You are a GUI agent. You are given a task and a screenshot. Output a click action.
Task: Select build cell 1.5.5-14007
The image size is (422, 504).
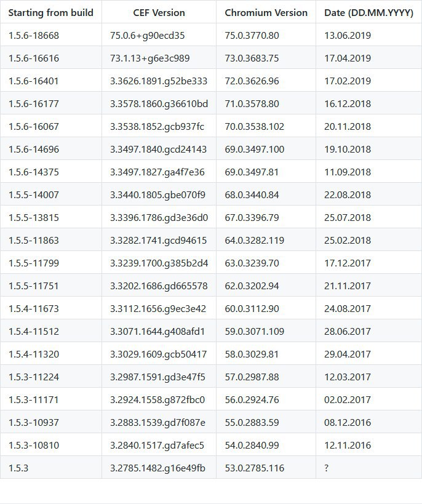point(51,195)
